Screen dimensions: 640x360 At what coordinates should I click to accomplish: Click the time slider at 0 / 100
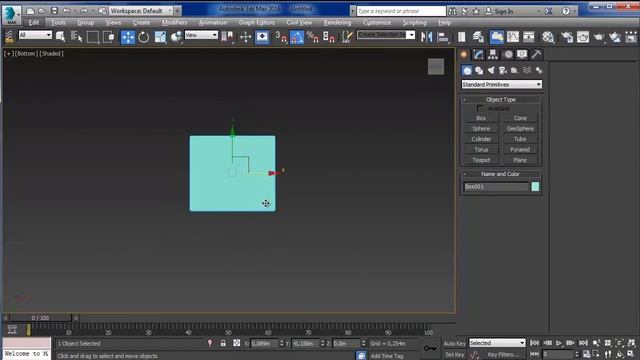(40, 318)
